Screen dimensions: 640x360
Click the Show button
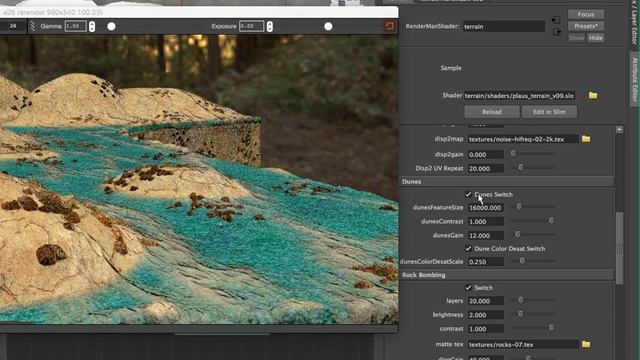[x=576, y=38]
